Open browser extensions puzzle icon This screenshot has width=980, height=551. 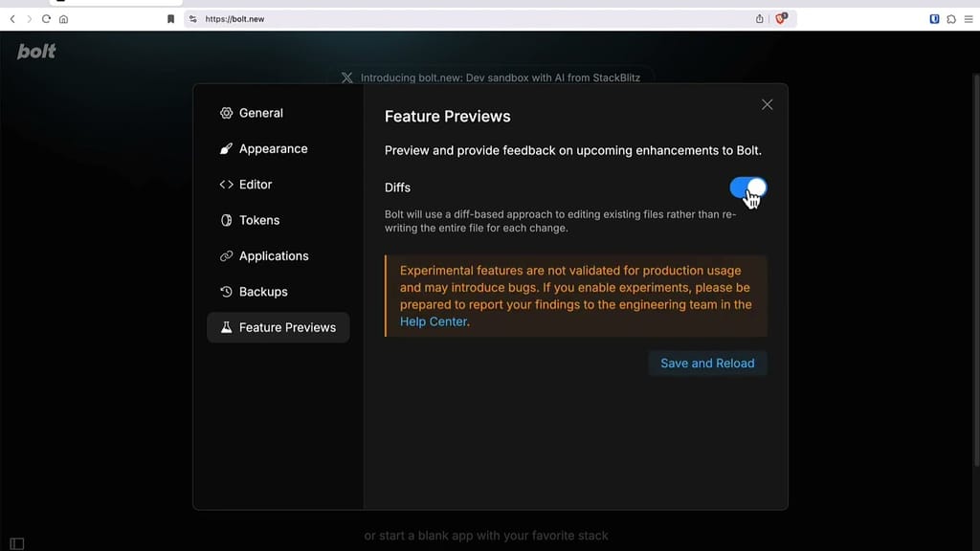point(951,19)
